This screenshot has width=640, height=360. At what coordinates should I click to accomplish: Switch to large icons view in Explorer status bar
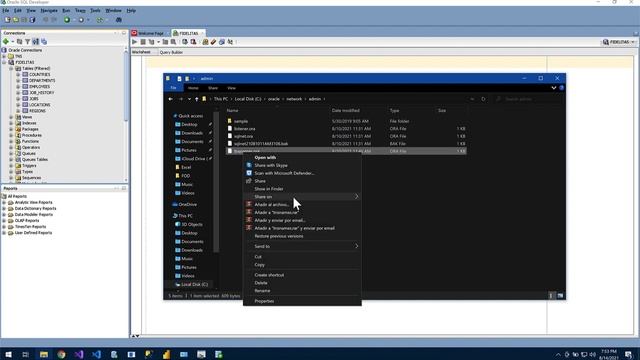(560, 296)
